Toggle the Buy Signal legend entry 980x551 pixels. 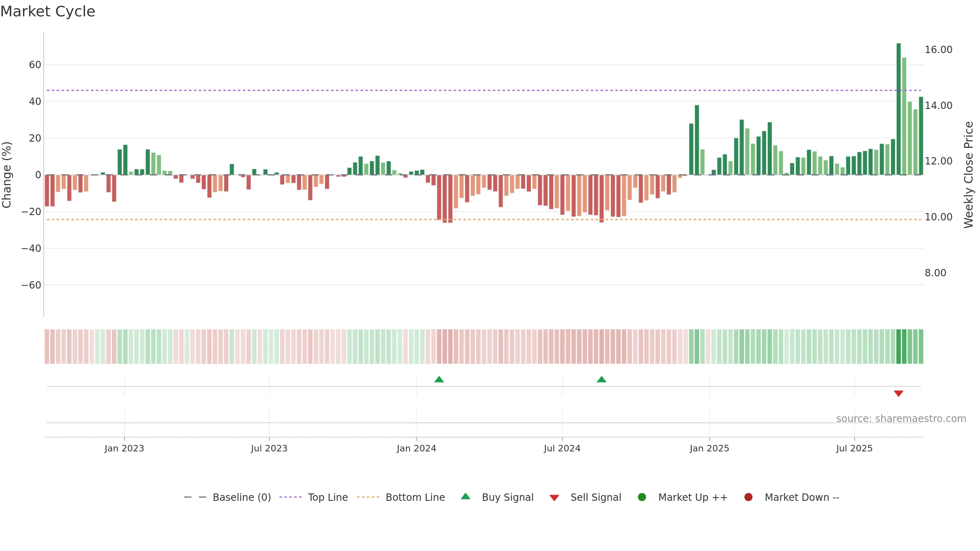[497, 497]
